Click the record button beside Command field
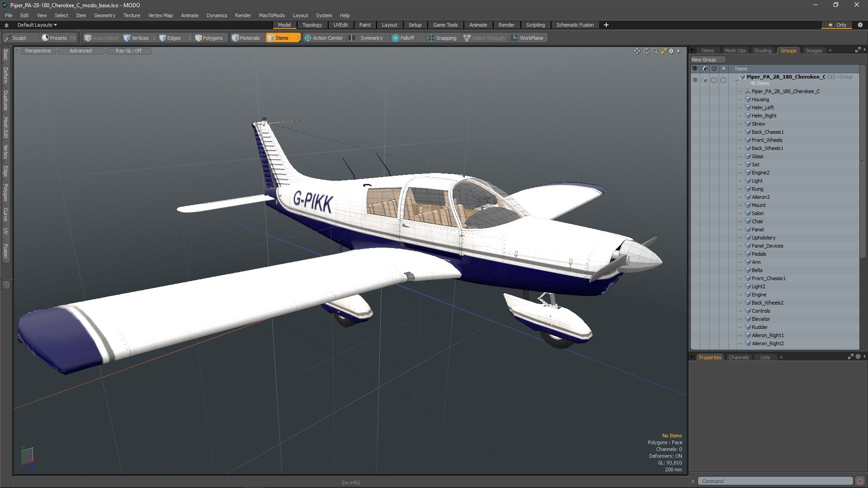The width and height of the screenshot is (868, 488). tap(860, 481)
